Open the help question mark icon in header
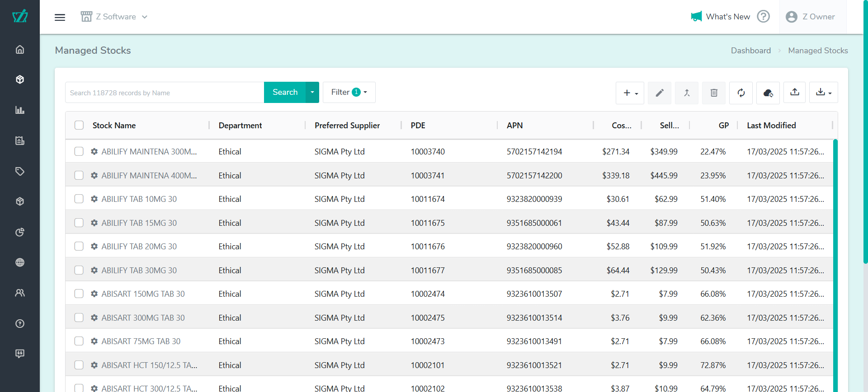Screen dimensions: 868x392 coord(763,17)
